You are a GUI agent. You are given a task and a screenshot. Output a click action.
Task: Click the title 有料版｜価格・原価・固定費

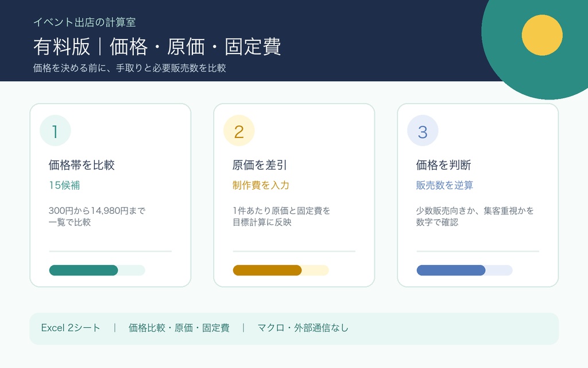coord(157,47)
